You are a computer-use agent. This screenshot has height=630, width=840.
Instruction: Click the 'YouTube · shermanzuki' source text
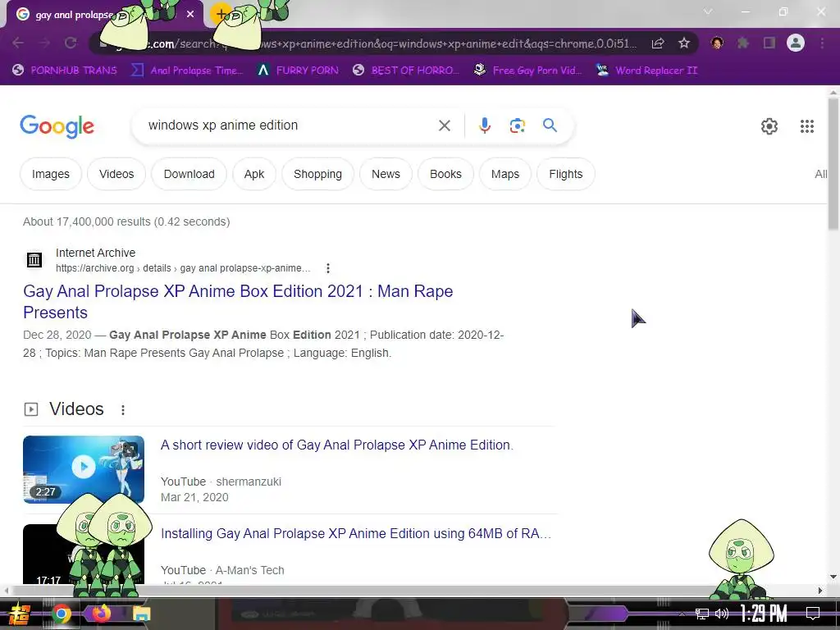[x=221, y=482]
